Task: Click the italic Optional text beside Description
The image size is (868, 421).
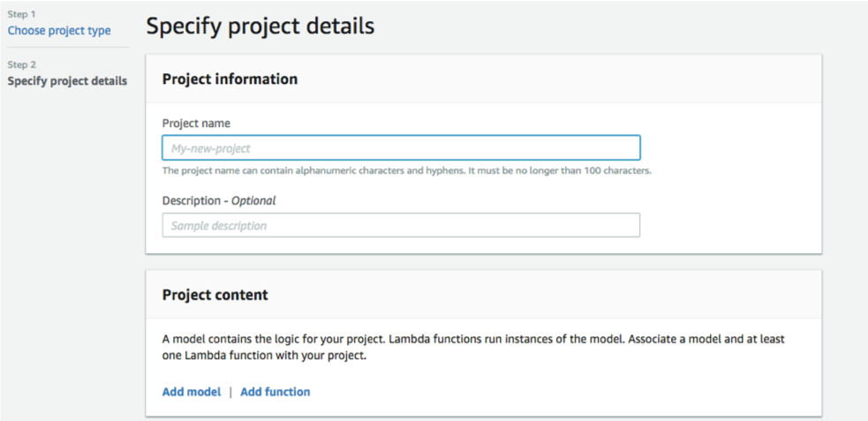Action: click(x=253, y=201)
